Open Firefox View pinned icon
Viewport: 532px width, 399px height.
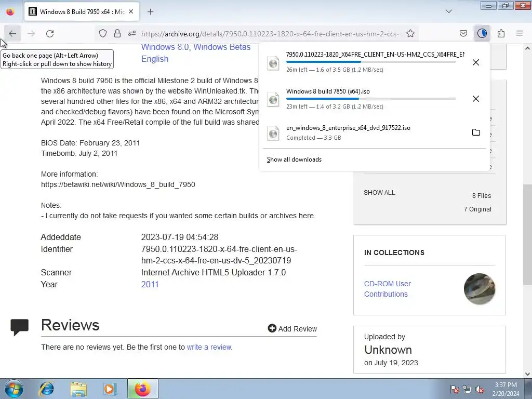click(10, 12)
